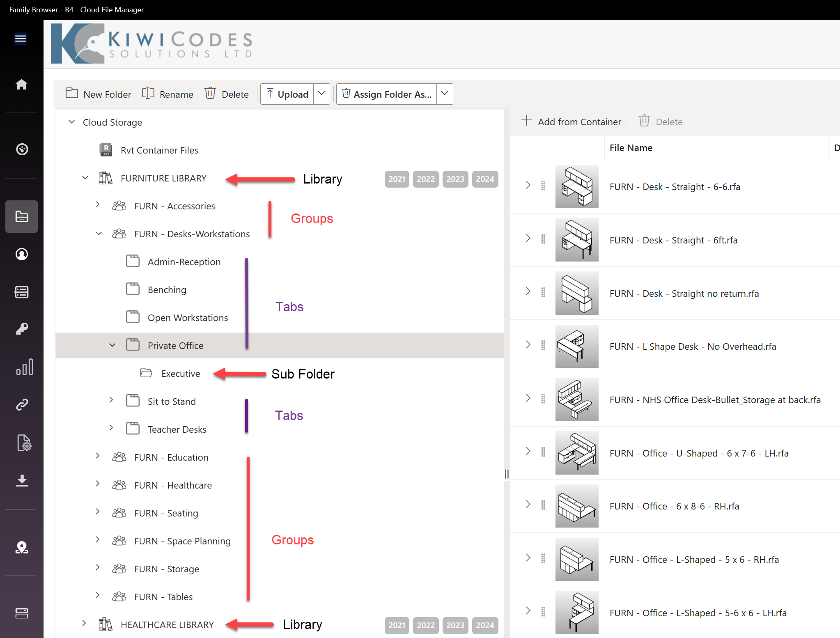
Task: Open the Upload dropdown arrow
Action: pyautogui.click(x=321, y=94)
